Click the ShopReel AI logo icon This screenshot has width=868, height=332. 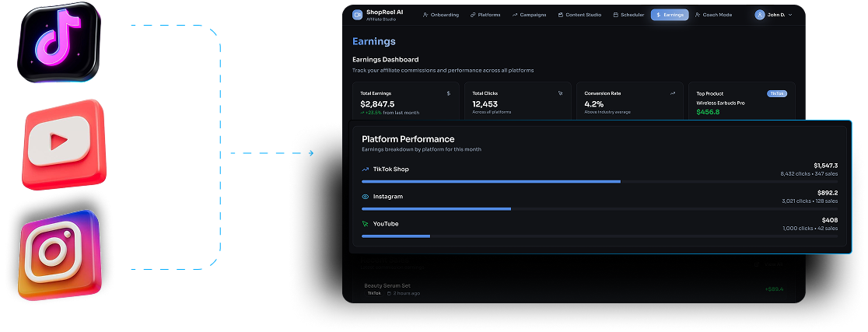click(x=357, y=15)
